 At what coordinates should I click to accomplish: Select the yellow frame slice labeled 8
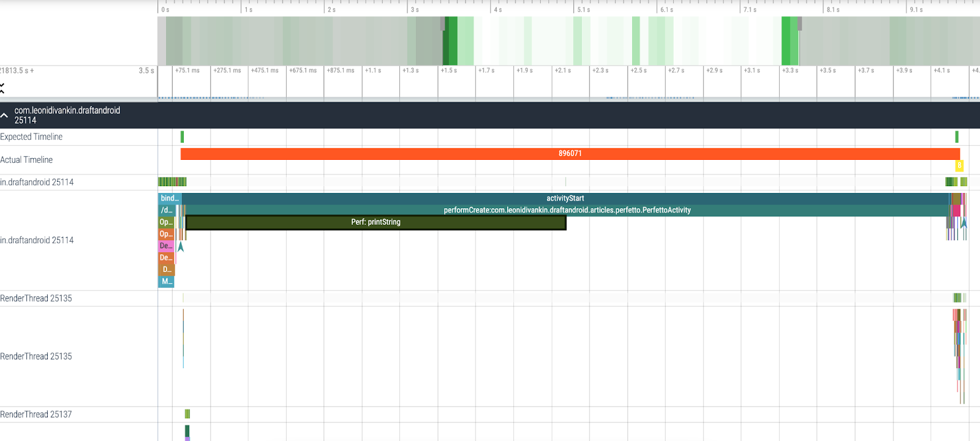[959, 165]
